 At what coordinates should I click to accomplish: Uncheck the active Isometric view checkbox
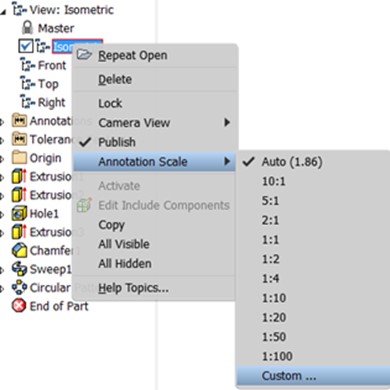25,46
